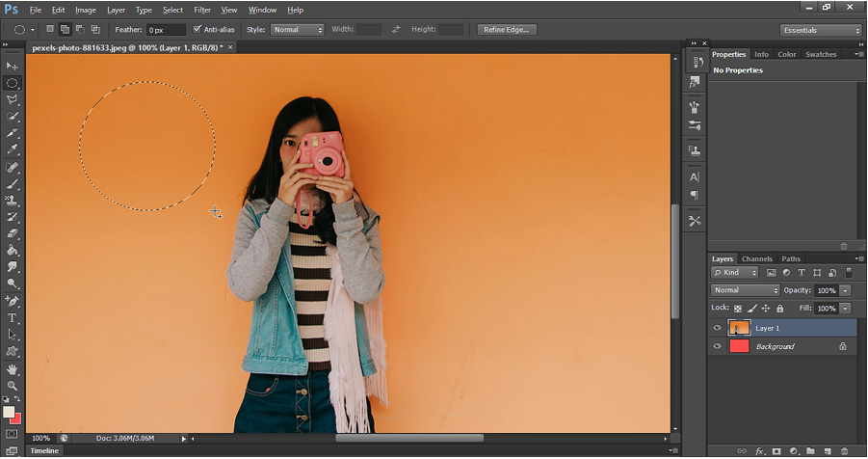Select the Polygonal Lasso tool
The width and height of the screenshot is (868, 459).
point(12,99)
